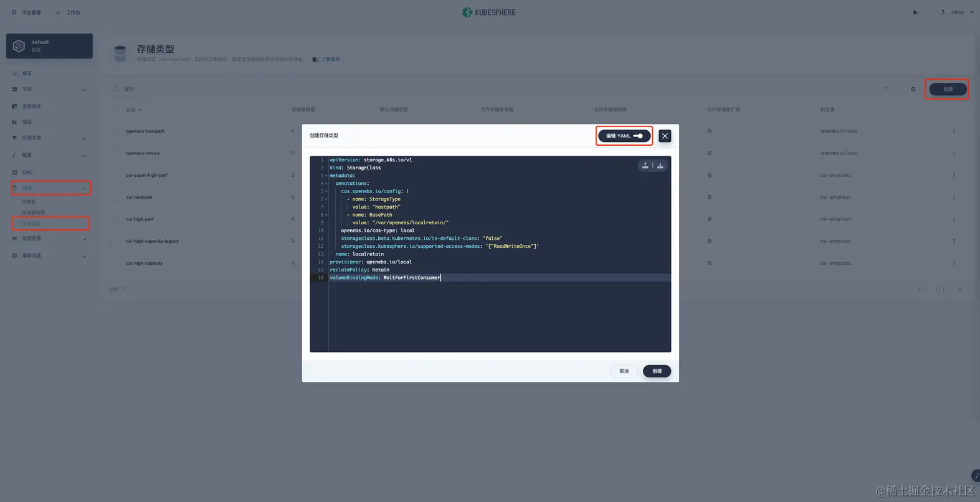The height and width of the screenshot is (502, 980).
Task: Sort by the 名称 column header
Action: point(133,110)
